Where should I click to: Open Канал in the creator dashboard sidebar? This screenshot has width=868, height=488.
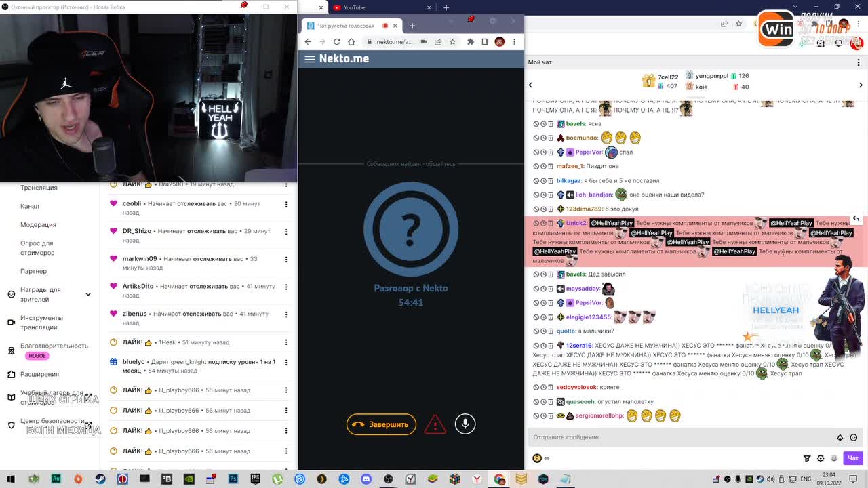click(30, 206)
